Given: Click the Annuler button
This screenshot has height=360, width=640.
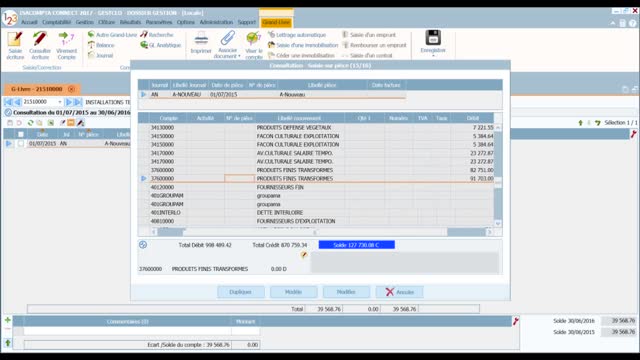Looking at the screenshot, I should click(400, 292).
